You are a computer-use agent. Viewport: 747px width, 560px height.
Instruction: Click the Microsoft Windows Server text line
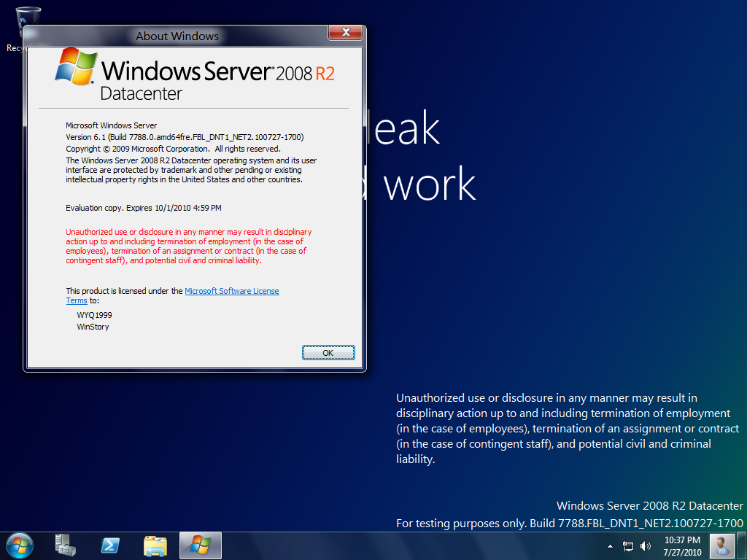pos(111,125)
